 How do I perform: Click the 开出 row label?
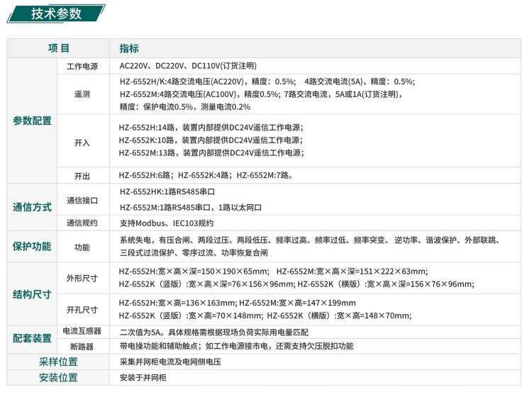(82, 176)
